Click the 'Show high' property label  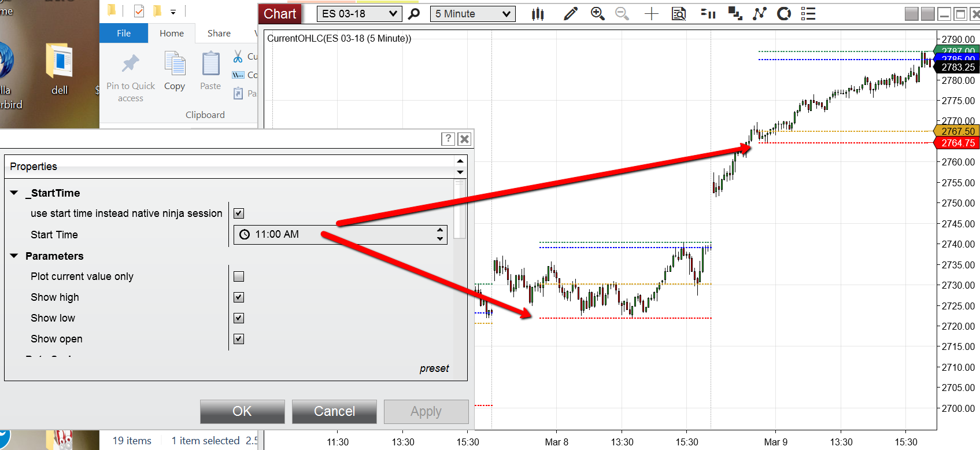[x=55, y=297]
